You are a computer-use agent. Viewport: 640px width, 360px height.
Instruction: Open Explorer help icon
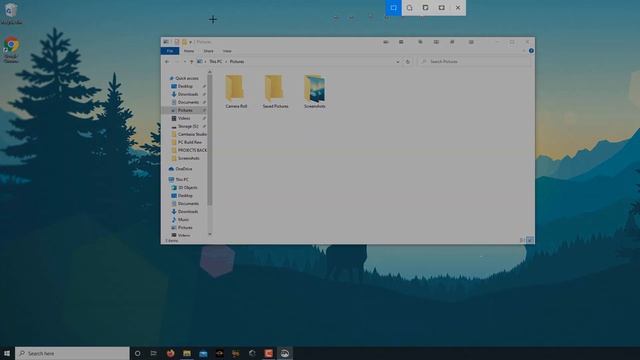click(x=531, y=51)
